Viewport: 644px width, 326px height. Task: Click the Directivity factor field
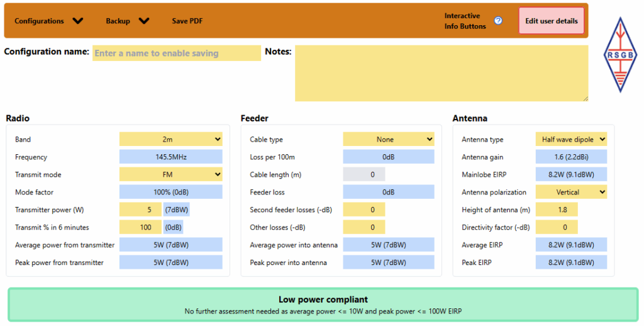pyautogui.click(x=556, y=227)
